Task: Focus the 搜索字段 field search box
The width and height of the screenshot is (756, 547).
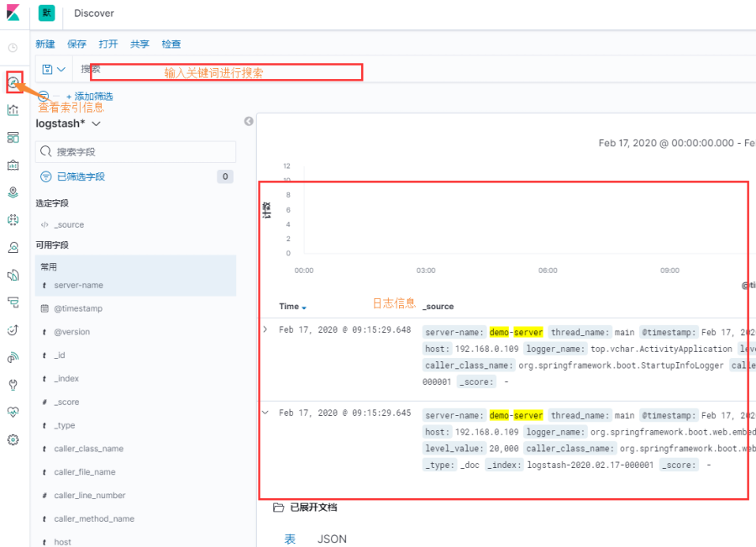Action: coord(135,151)
